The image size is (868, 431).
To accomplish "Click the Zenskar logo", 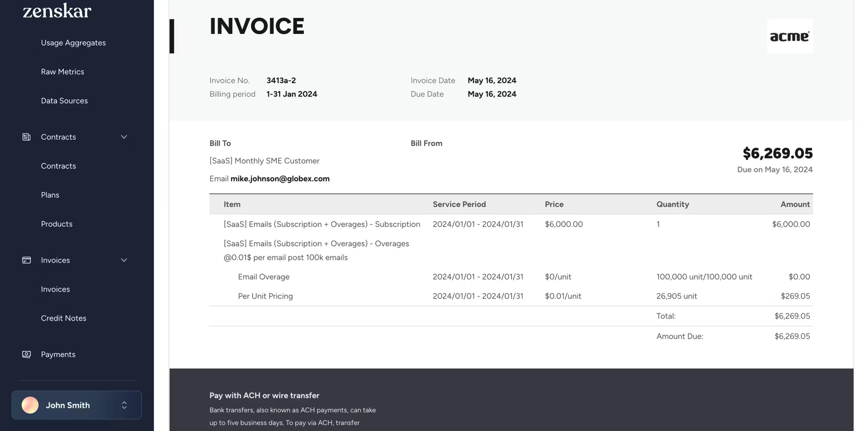I will coord(56,11).
